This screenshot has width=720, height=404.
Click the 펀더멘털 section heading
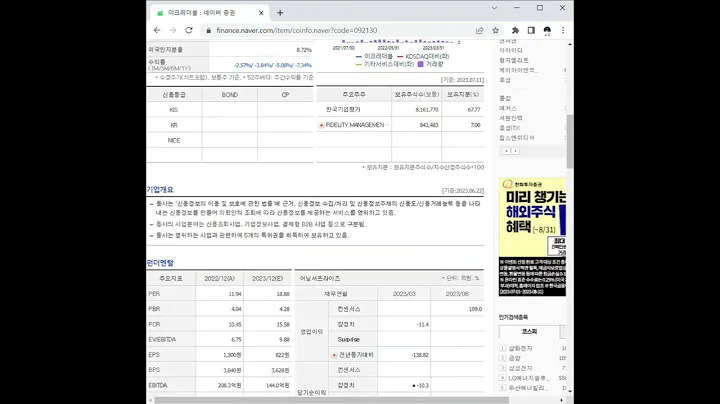[x=160, y=263]
